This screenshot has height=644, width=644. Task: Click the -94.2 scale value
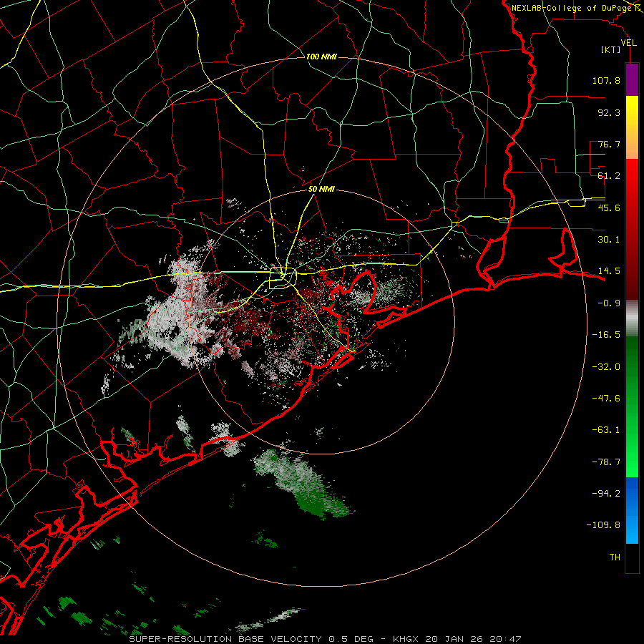coord(606,494)
